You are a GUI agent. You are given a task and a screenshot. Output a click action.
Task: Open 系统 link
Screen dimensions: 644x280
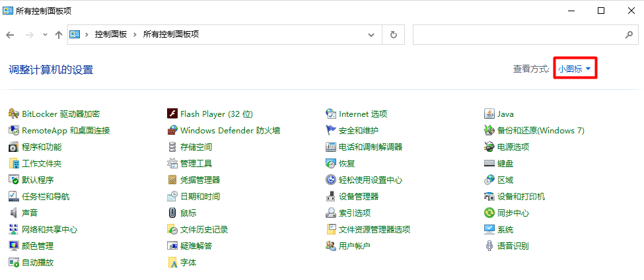pyautogui.click(x=505, y=229)
